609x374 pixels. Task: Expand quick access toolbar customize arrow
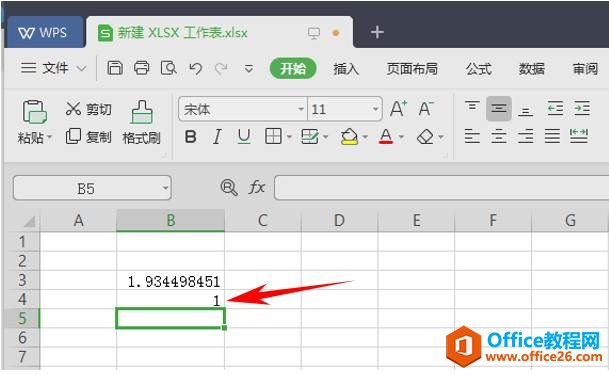point(249,69)
